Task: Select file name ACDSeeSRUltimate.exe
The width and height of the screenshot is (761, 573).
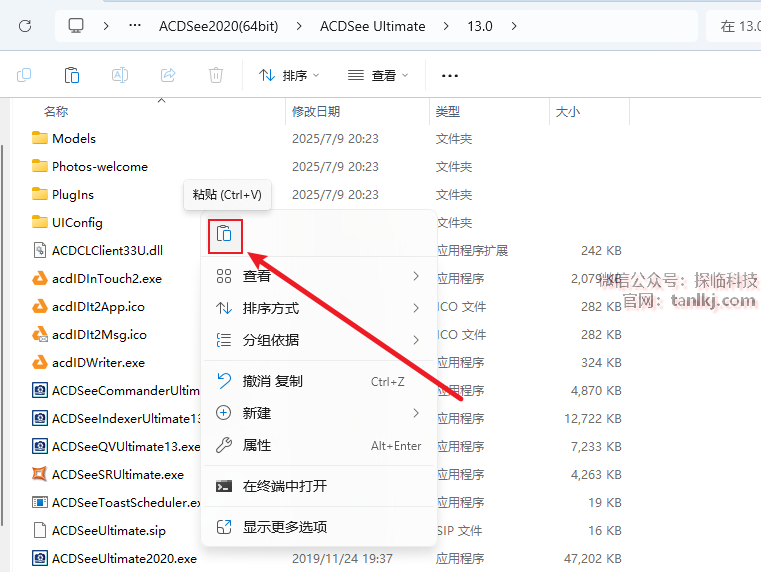Action: click(118, 475)
